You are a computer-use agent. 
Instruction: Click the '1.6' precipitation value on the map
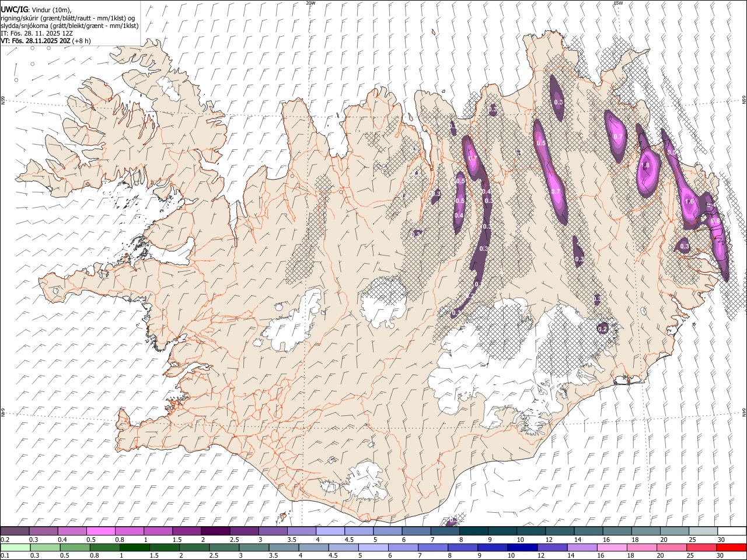pyautogui.click(x=689, y=202)
